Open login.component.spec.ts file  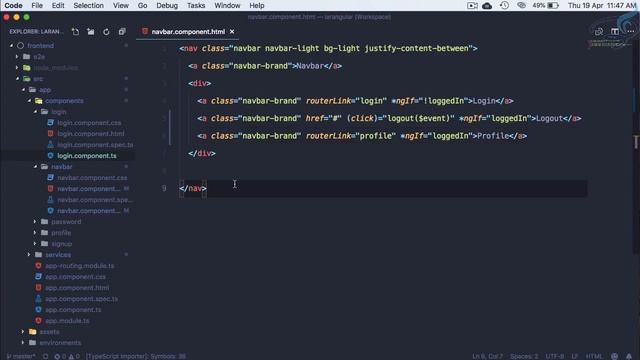95,145
